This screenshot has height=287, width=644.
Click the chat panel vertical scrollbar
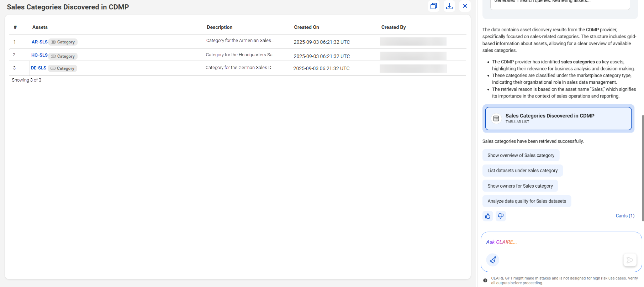point(643,168)
